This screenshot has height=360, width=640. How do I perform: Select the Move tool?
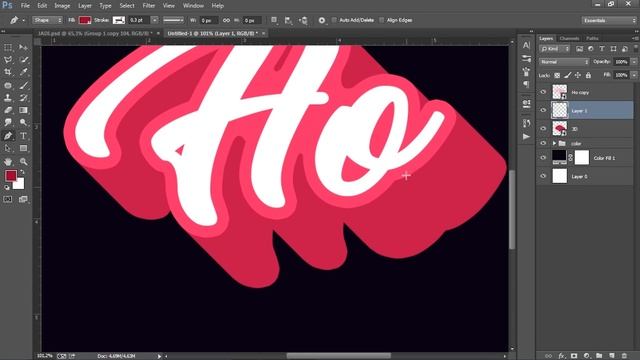tap(23, 47)
